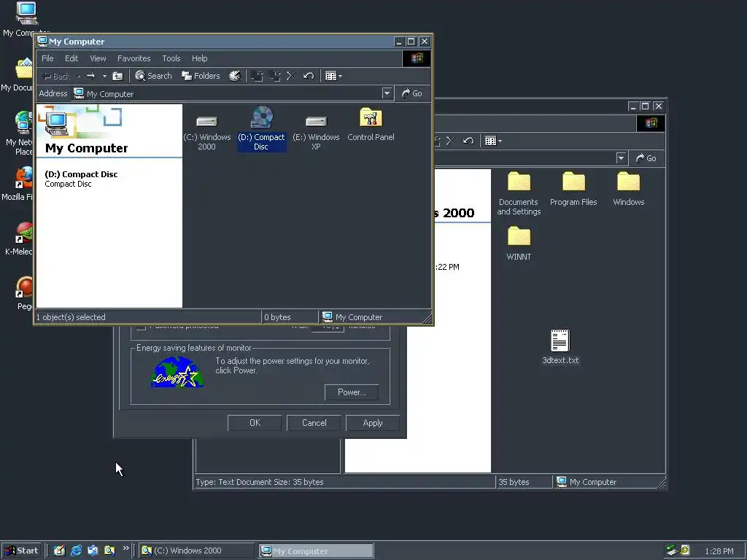Screen dimensions: 747x560
Task: Click the Delete X icon in background Windows 2000 window
Action: pyautogui.click(x=451, y=141)
